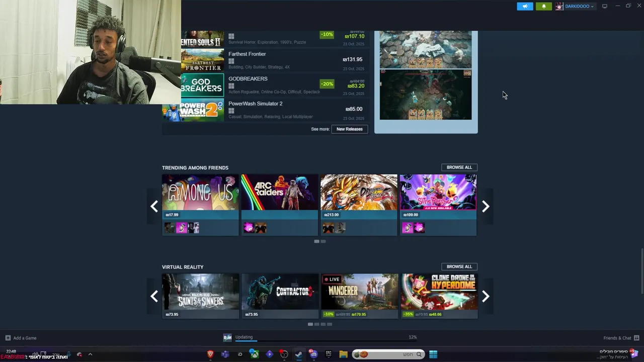Open the GODBREAKERS new release row

point(265,85)
